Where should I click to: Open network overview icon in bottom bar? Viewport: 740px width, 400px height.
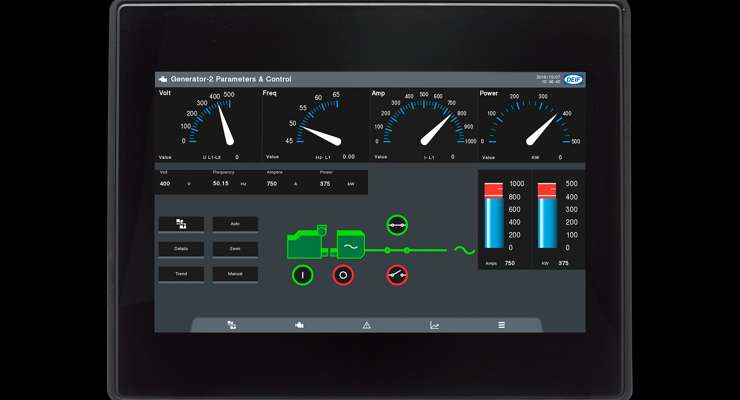pos(231,325)
